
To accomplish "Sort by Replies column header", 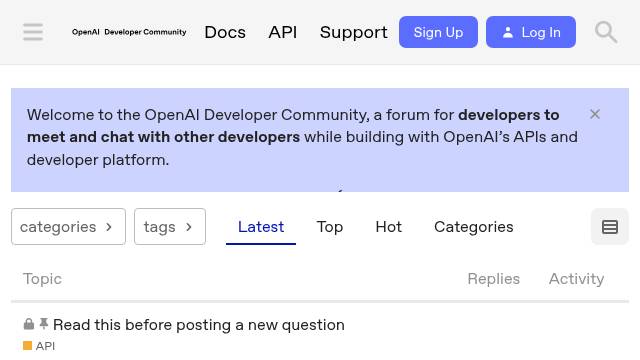I will [493, 279].
